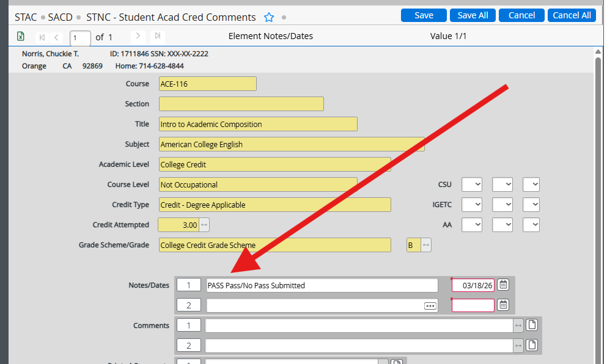The width and height of the screenshot is (607, 364).
Task: Open the first CSU dropdown
Action: point(470,184)
